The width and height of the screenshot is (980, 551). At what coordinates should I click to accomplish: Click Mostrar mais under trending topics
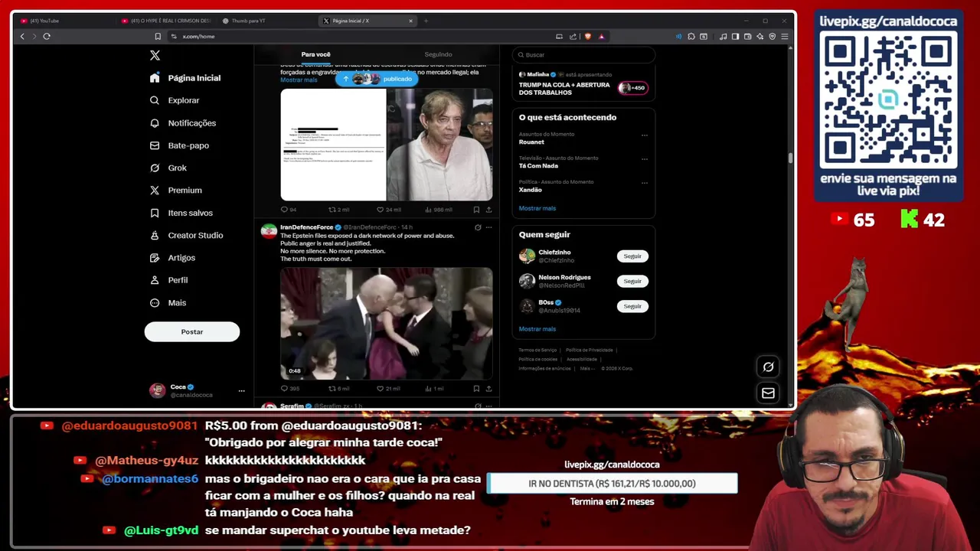pyautogui.click(x=537, y=208)
